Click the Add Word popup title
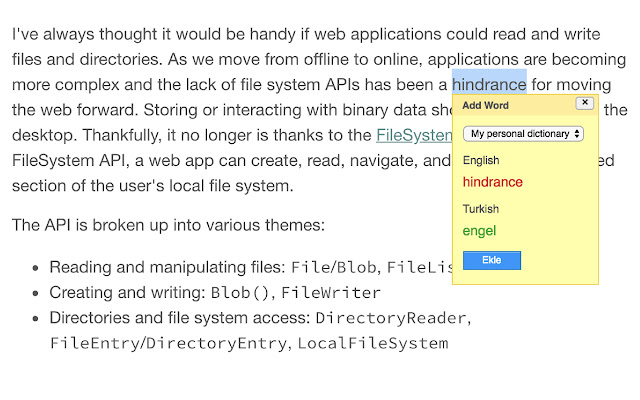The width and height of the screenshot is (640, 400). click(485, 105)
